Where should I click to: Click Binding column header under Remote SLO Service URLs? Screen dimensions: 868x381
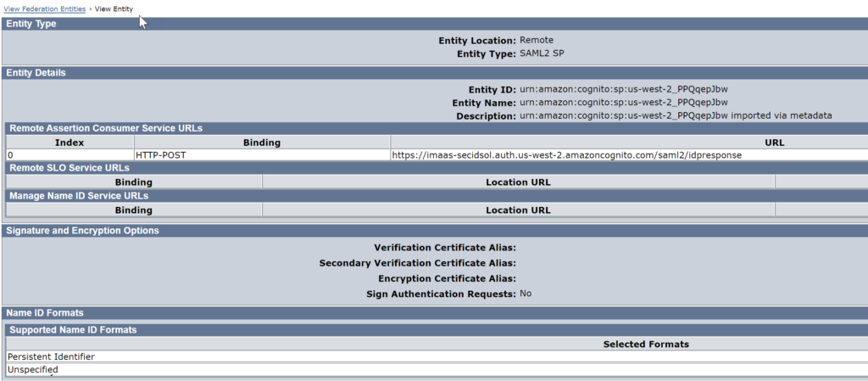point(133,182)
